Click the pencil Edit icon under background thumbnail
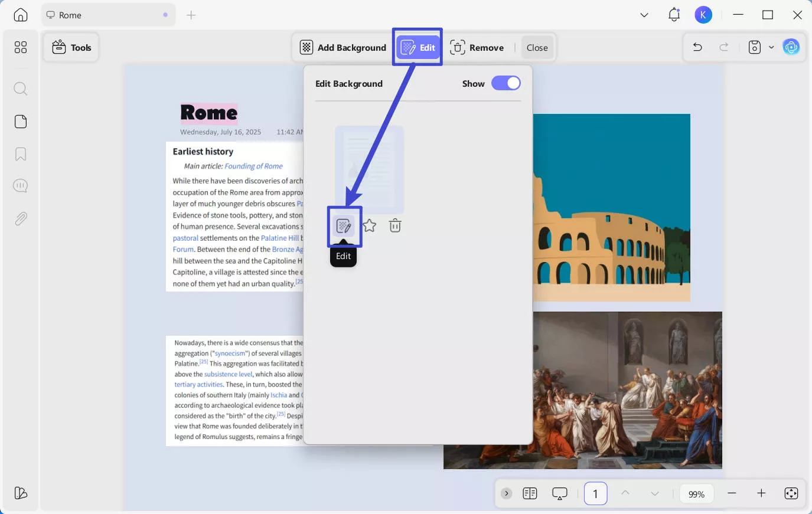 point(344,226)
